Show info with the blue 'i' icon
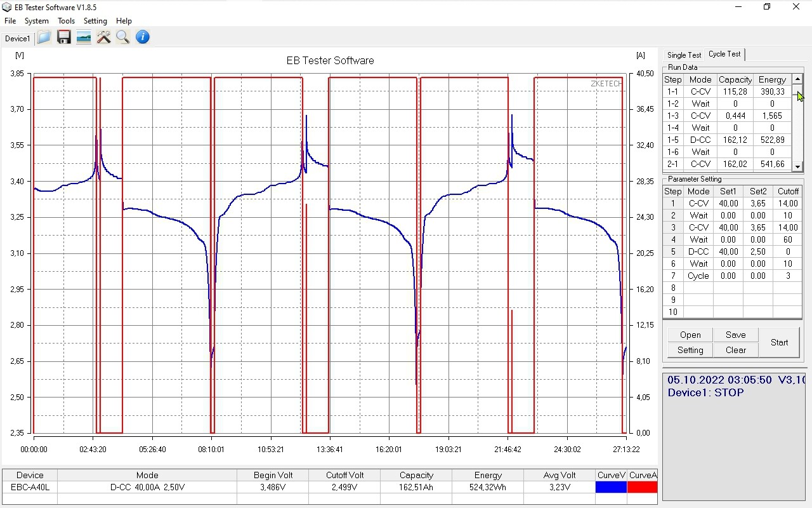Image resolution: width=812 pixels, height=508 pixels. click(x=143, y=37)
